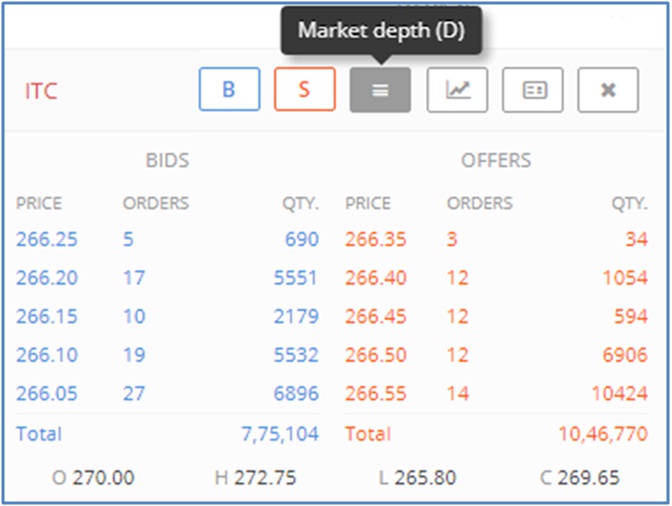
Task: Select the ITC stock name
Action: tap(41, 91)
